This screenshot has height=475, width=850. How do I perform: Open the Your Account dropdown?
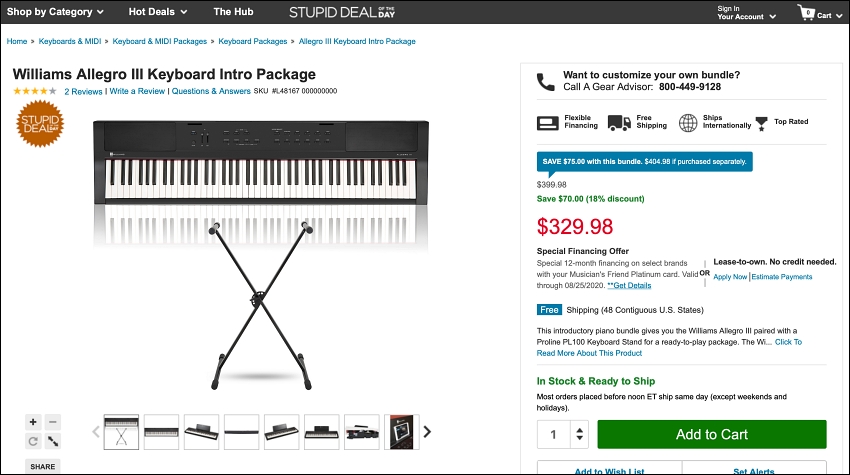pos(746,12)
